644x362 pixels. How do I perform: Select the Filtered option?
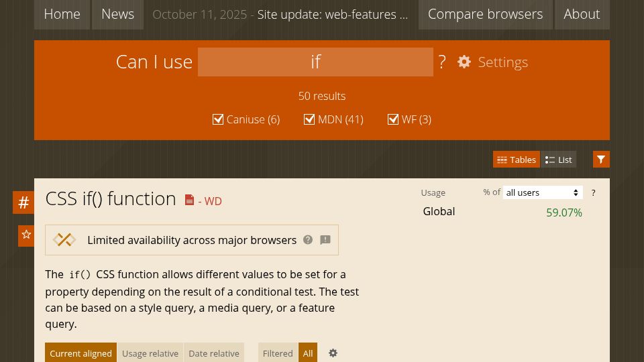(278, 353)
